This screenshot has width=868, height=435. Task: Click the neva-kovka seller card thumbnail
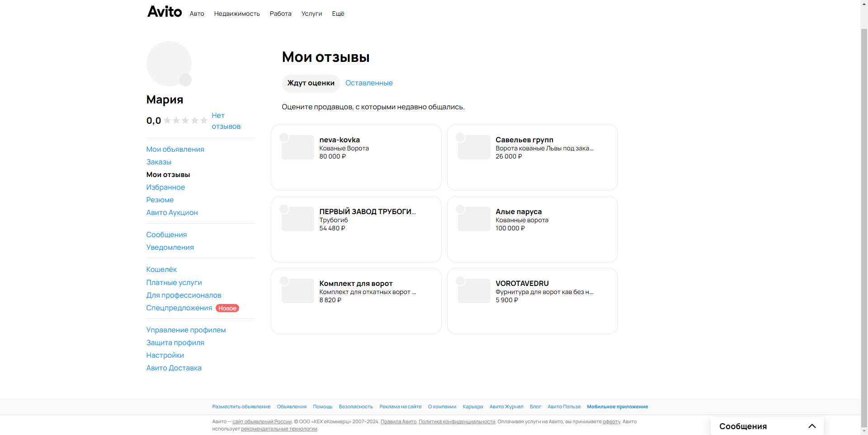[297, 147]
